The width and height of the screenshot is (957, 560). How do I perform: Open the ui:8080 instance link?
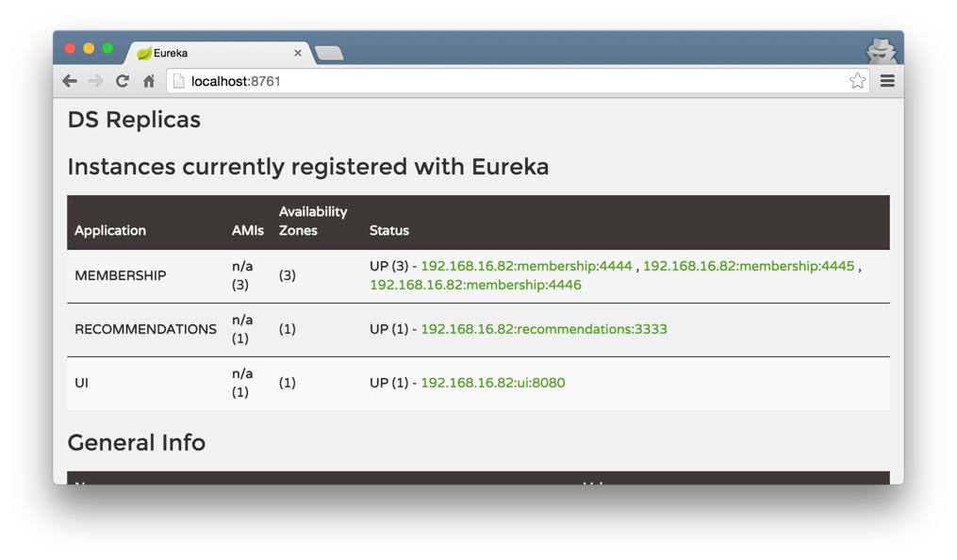[x=492, y=383]
